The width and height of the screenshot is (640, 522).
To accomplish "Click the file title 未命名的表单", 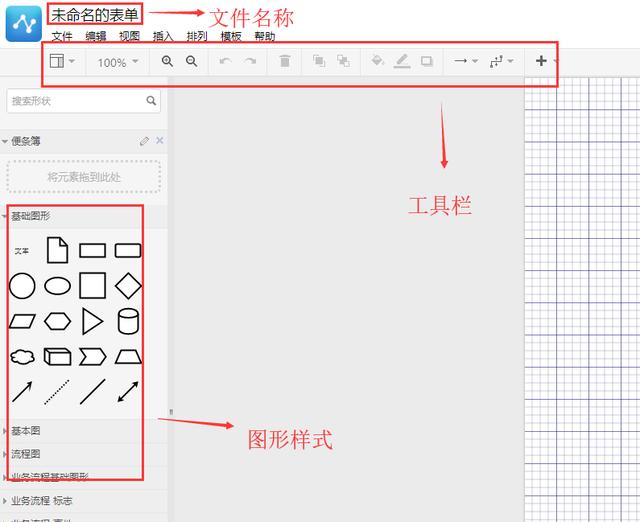I will [x=95, y=15].
